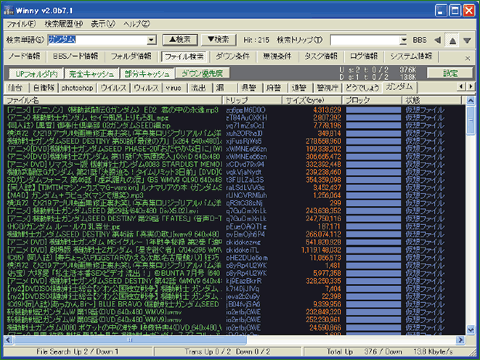Sort by the トリップ column header
The height and width of the screenshot is (360, 480).
[x=252, y=100]
